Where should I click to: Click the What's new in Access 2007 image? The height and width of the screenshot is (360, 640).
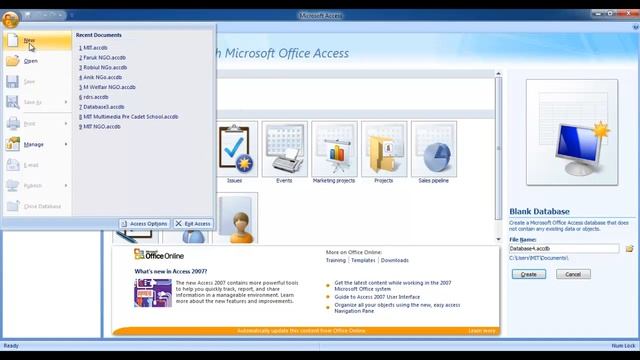(x=153, y=293)
